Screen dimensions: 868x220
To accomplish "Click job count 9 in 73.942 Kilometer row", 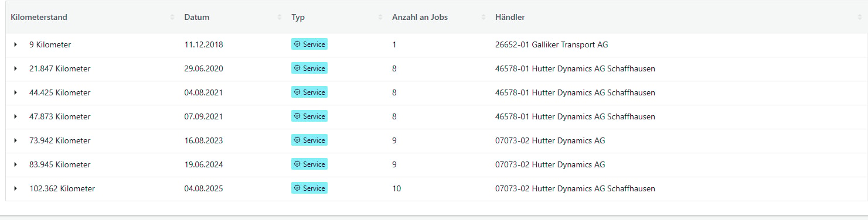I will pos(394,140).
